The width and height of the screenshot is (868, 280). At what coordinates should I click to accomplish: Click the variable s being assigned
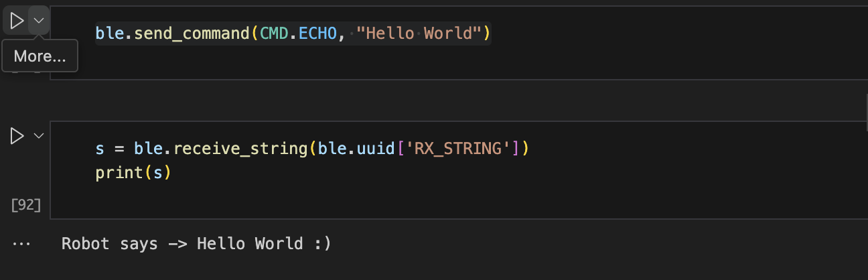click(100, 148)
